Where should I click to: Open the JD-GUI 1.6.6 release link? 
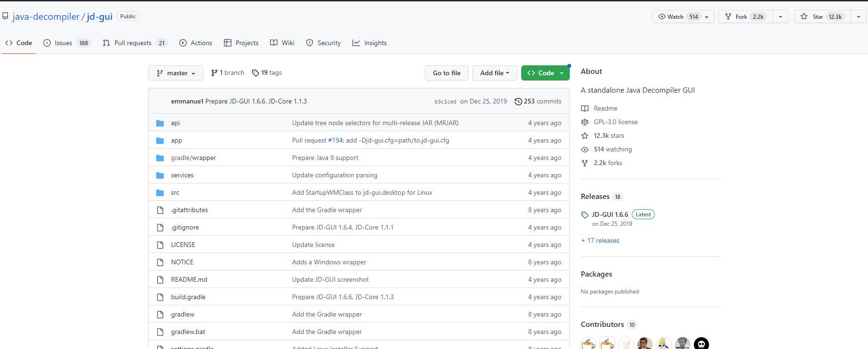tap(610, 214)
